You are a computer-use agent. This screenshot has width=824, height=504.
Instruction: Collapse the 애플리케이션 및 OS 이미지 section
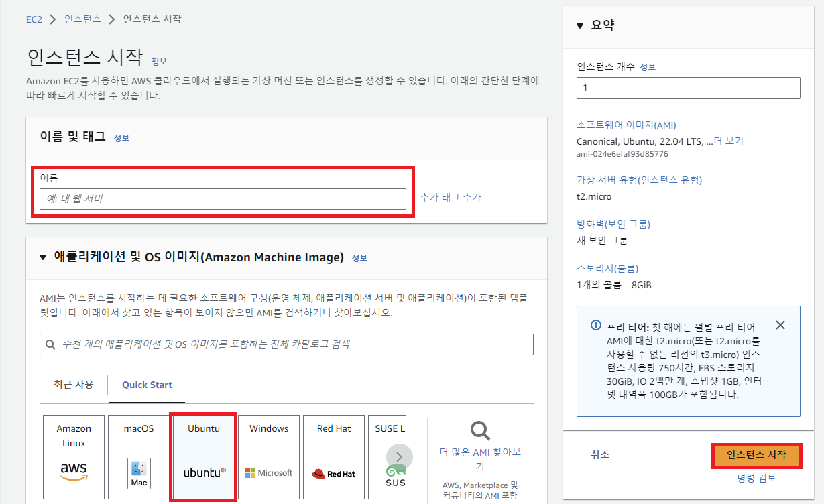[x=44, y=257]
